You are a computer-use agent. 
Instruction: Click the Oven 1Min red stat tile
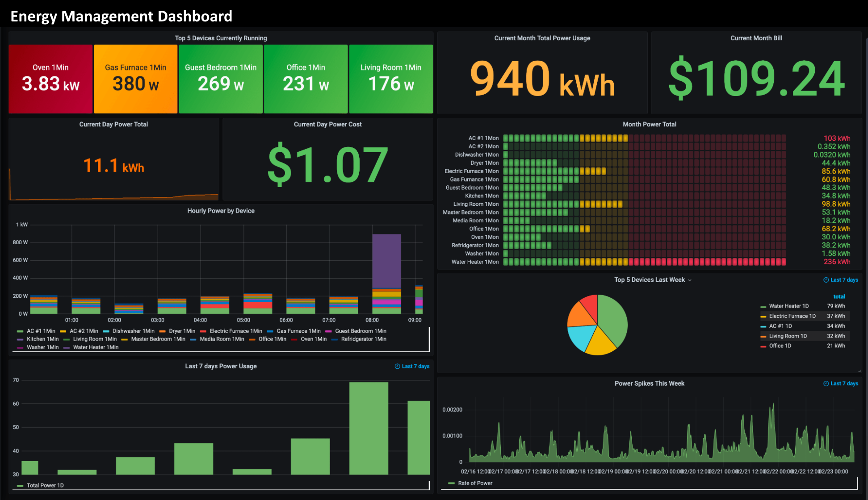(50, 79)
